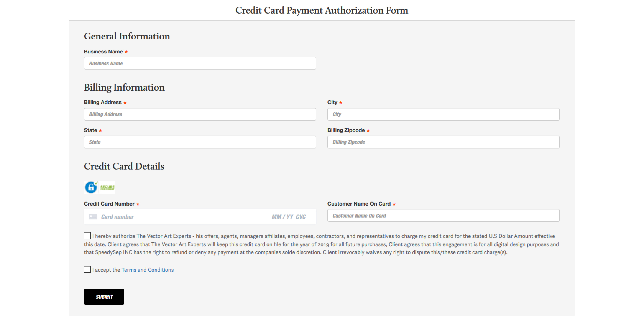The width and height of the screenshot is (644, 322).
Task: Select the City input field
Action: pyautogui.click(x=443, y=114)
